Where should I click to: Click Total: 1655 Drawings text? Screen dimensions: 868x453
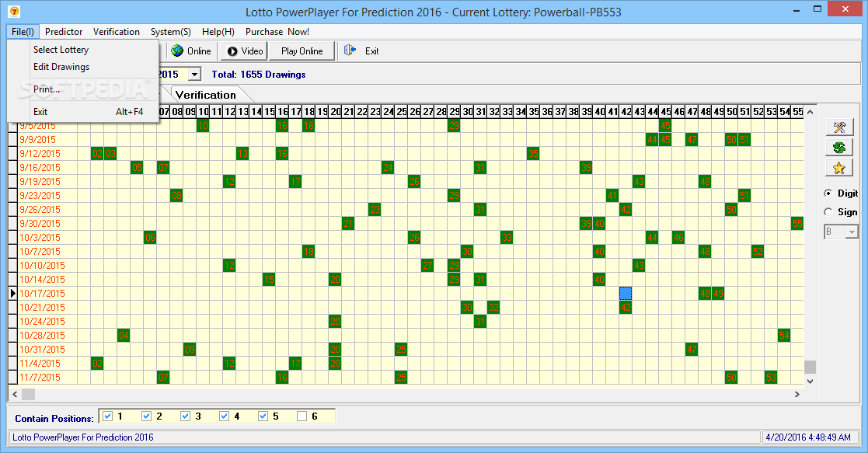point(259,75)
